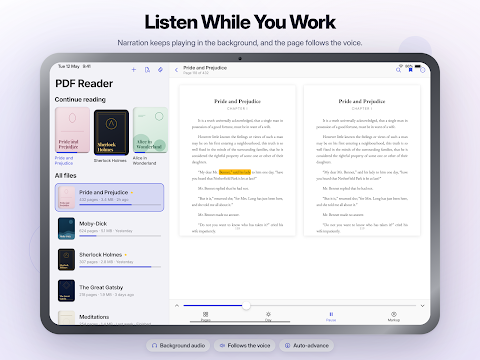The height and width of the screenshot is (360, 480).
Task: Click the left page of Pride and Prejudice
Action: (237, 160)
